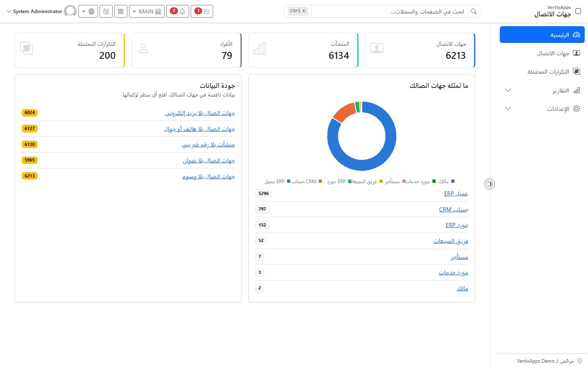Screen dimensions: 588x368
Task: Open the فريق المبيعات link
Action: pyautogui.click(x=451, y=241)
